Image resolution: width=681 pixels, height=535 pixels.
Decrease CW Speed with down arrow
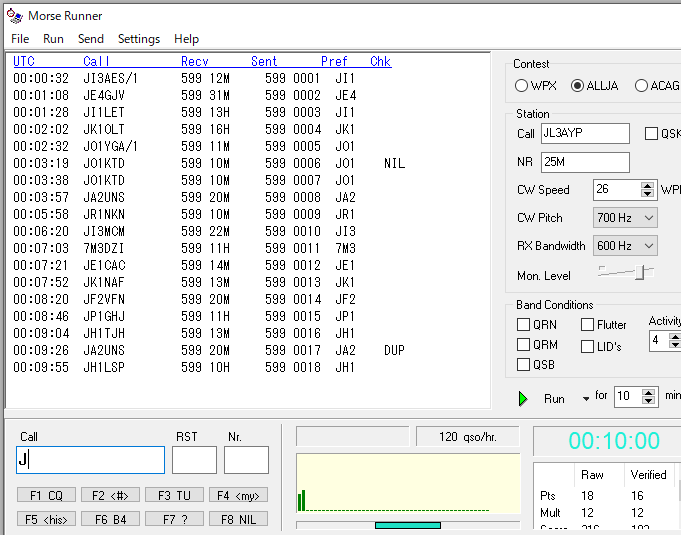(x=648, y=194)
